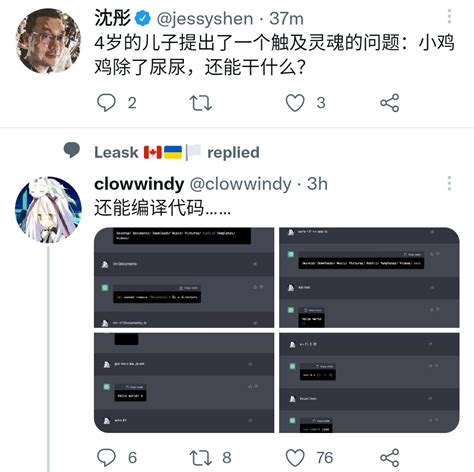
Task: Open the display name clowwindy
Action: (x=139, y=184)
